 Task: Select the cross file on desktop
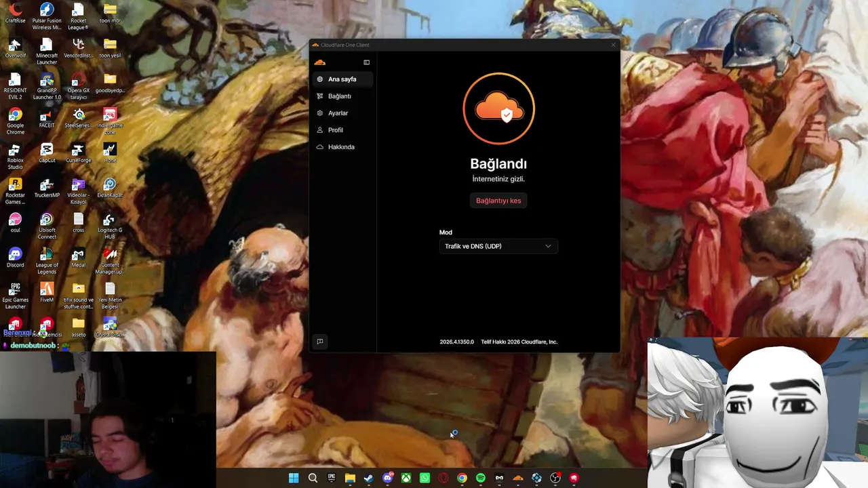pyautogui.click(x=78, y=223)
